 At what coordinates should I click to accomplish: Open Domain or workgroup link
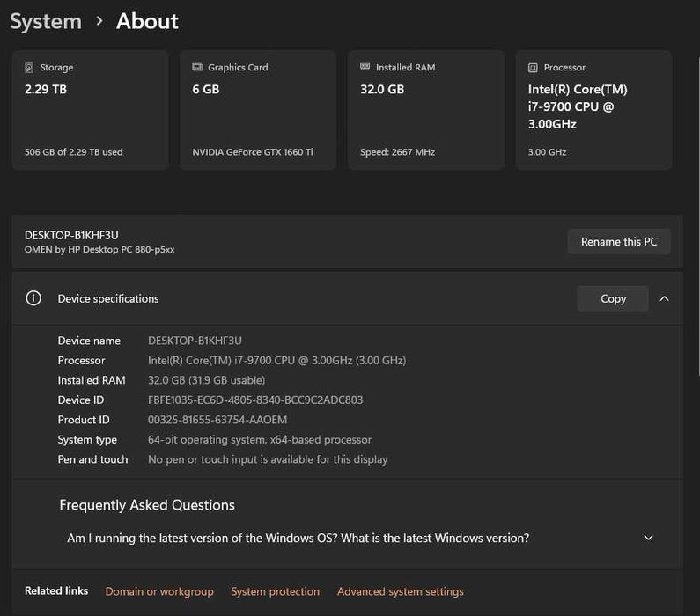pyautogui.click(x=159, y=591)
